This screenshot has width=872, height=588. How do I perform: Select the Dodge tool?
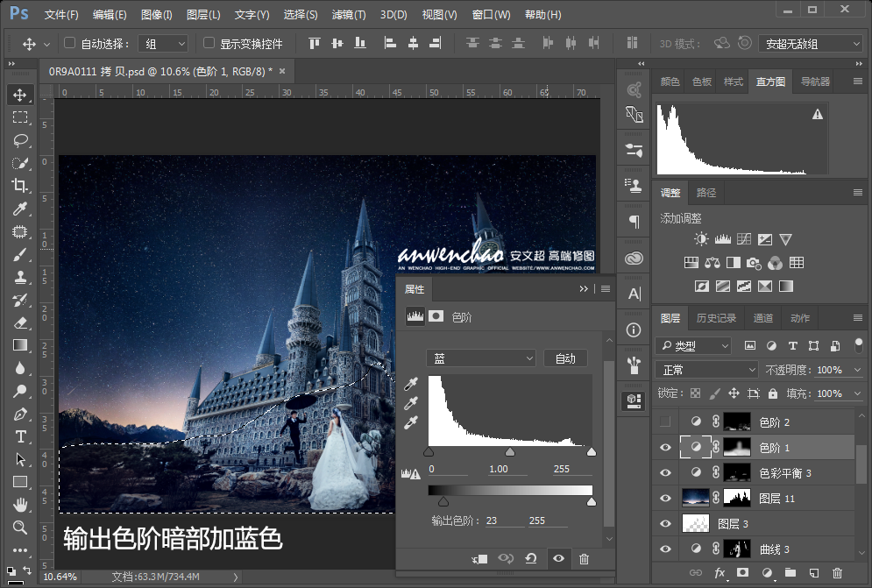click(20, 391)
